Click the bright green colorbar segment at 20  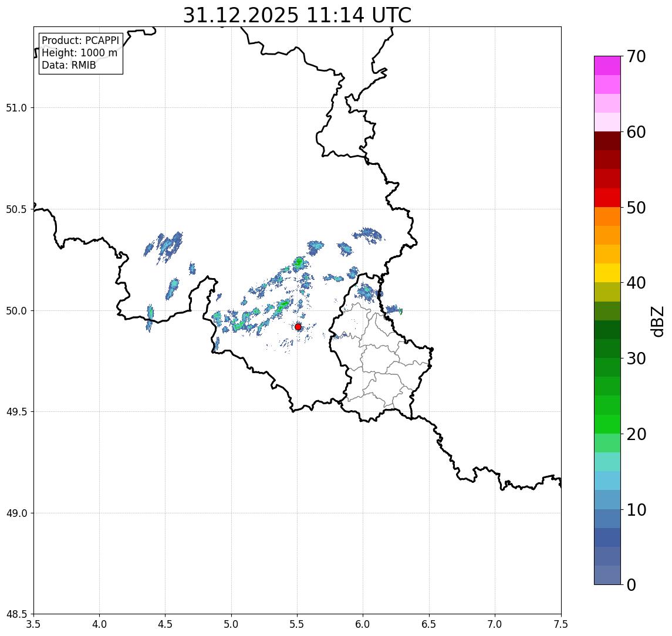point(607,424)
